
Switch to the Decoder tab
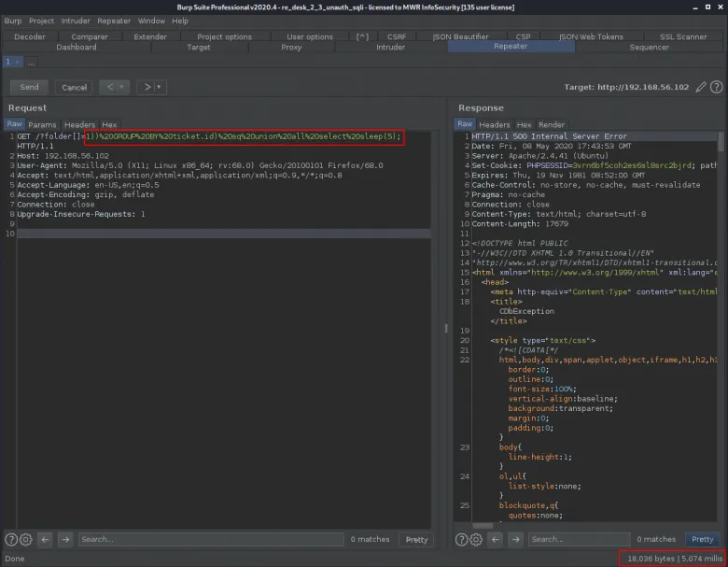point(30,36)
